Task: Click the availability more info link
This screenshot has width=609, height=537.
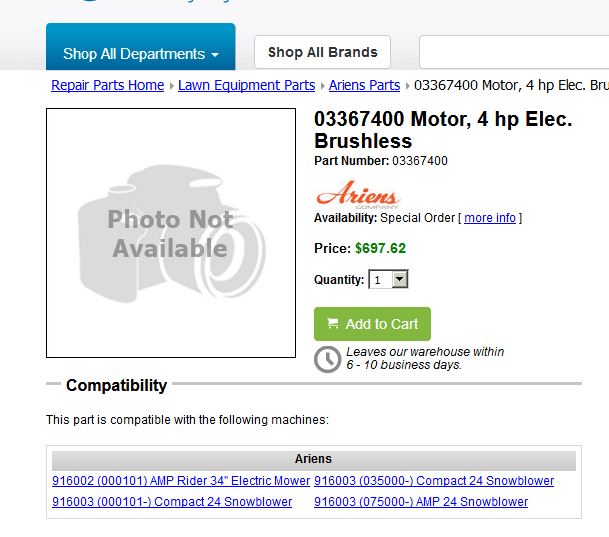Action: click(x=490, y=218)
